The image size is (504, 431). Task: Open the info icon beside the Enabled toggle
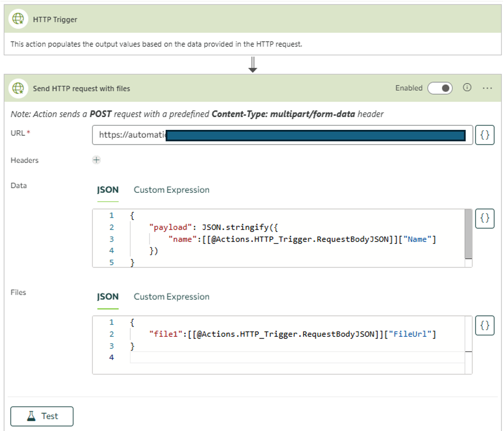(x=467, y=88)
